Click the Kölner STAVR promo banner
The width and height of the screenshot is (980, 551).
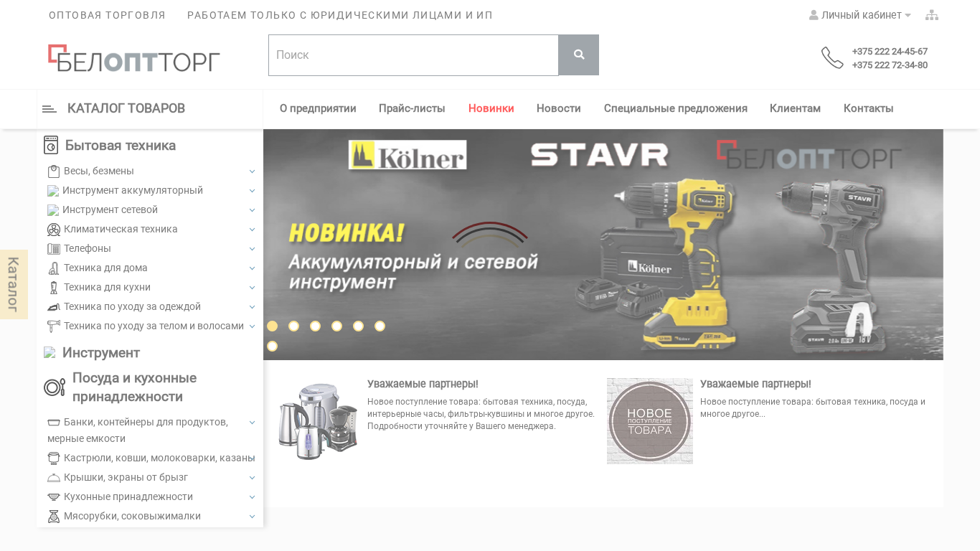[603, 245]
